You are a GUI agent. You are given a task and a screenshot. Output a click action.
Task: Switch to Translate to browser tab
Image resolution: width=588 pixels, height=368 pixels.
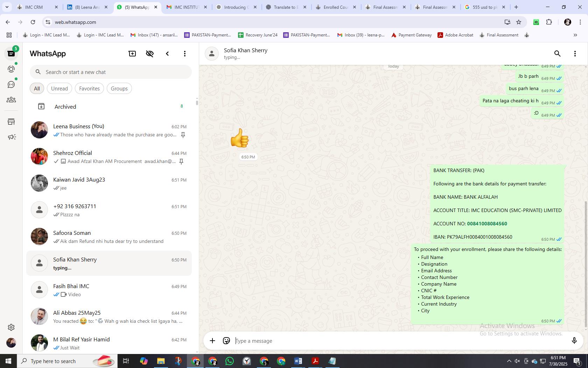[x=286, y=7]
